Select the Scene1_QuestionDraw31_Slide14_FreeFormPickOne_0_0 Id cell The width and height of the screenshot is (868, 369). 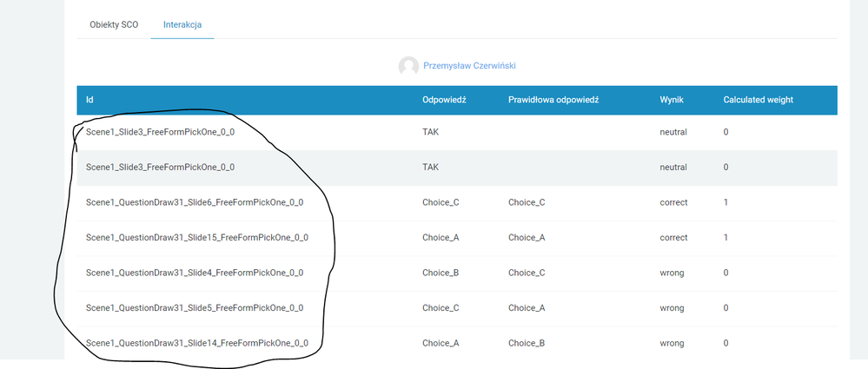click(197, 343)
